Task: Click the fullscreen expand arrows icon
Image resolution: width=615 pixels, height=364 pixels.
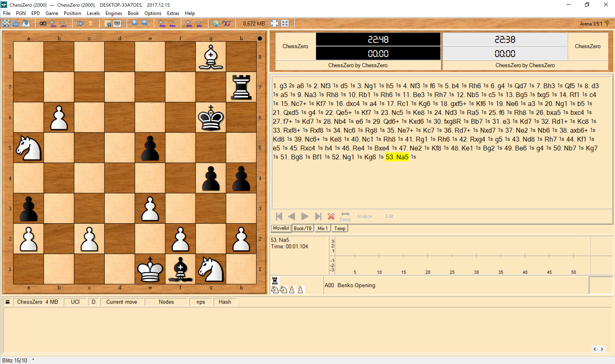Action: pyautogui.click(x=274, y=23)
